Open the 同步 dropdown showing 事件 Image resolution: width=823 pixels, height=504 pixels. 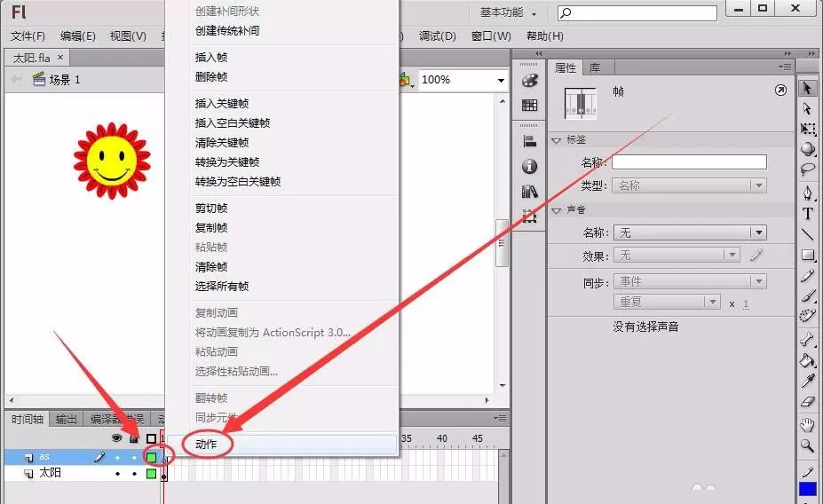[x=689, y=281]
